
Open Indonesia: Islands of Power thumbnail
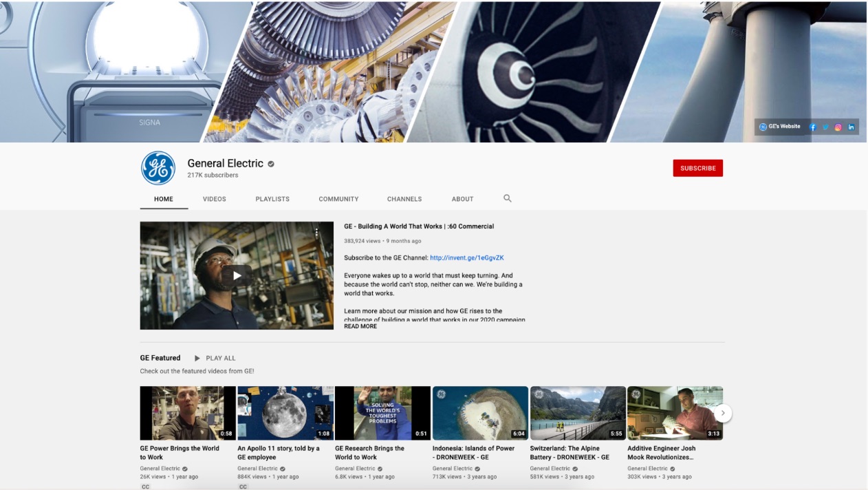point(480,413)
